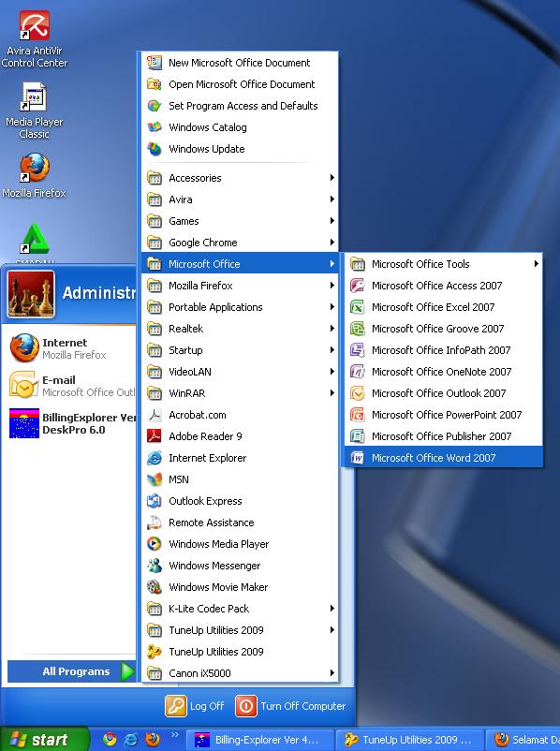Expand the Games submenu arrow
This screenshot has height=751, width=560.
tap(332, 221)
